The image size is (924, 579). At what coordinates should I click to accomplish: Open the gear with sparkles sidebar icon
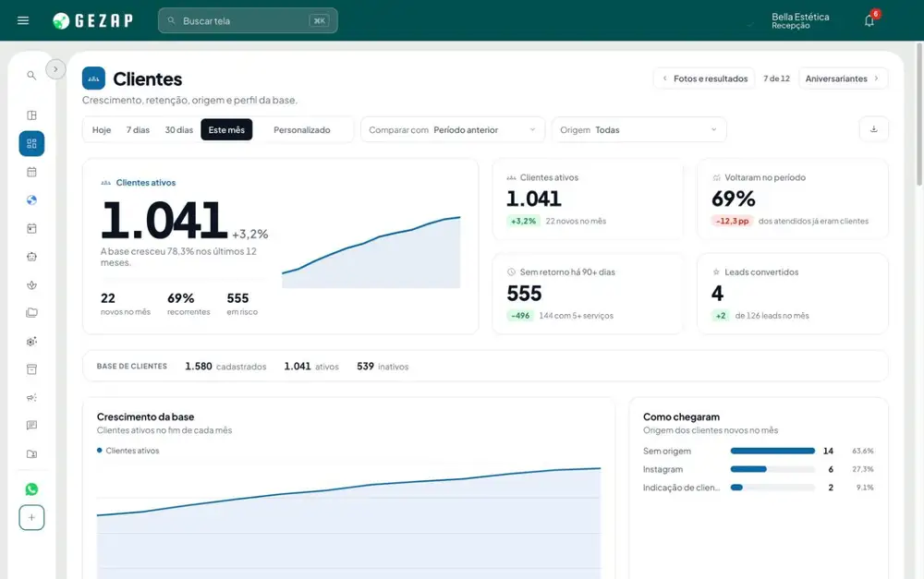point(31,342)
